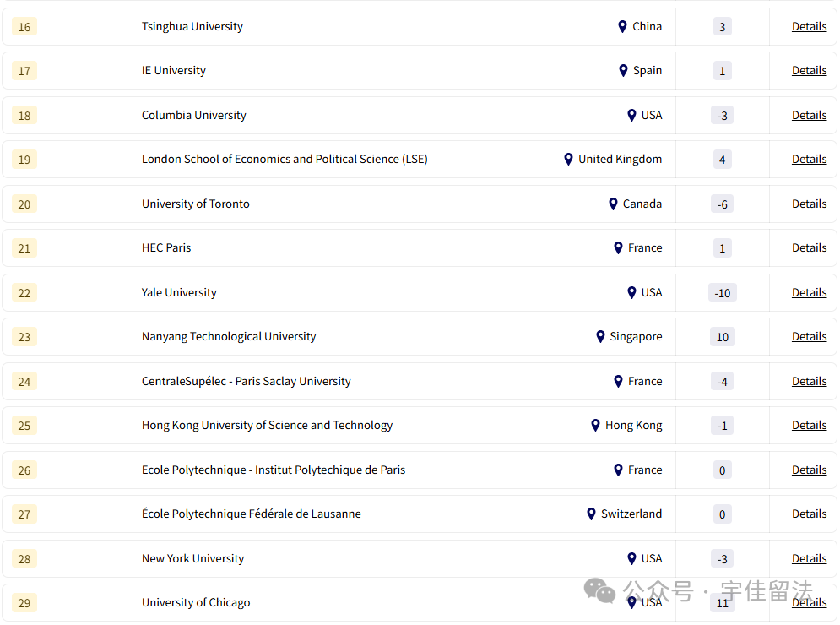Open Details for École Polytechnique Fédérale de Lausanne
The width and height of the screenshot is (840, 625).
[809, 514]
